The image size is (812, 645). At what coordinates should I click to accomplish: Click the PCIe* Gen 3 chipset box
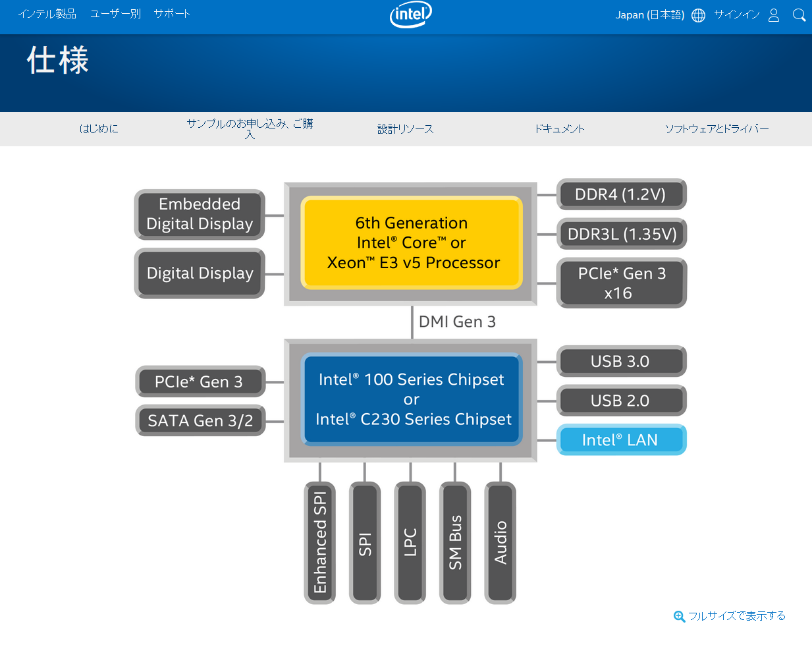point(200,381)
